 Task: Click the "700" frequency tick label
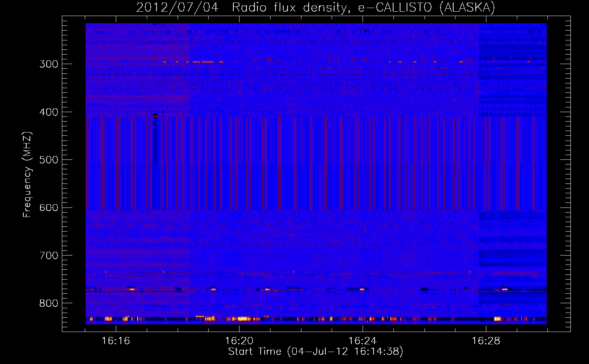pos(49,256)
